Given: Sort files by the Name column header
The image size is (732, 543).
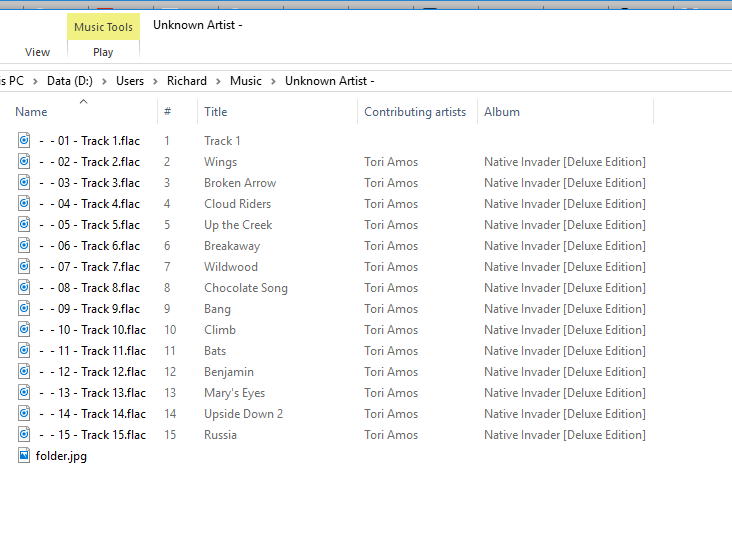Looking at the screenshot, I should (x=31, y=112).
